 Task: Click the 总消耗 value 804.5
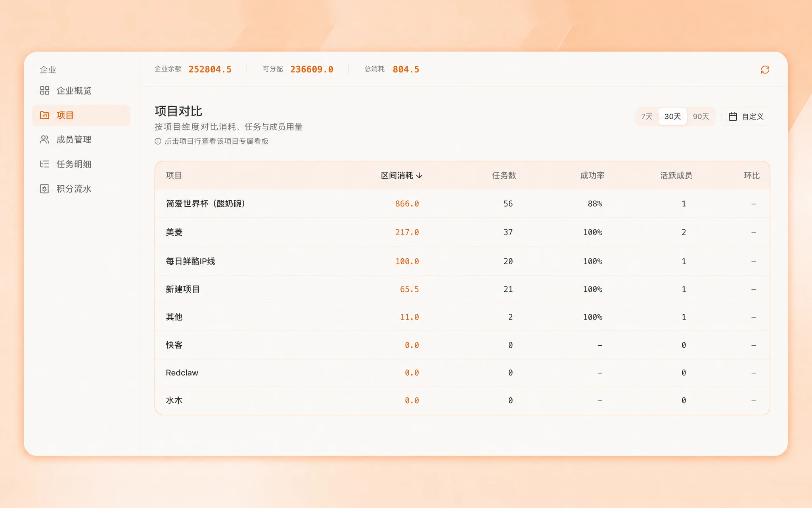pyautogui.click(x=406, y=69)
